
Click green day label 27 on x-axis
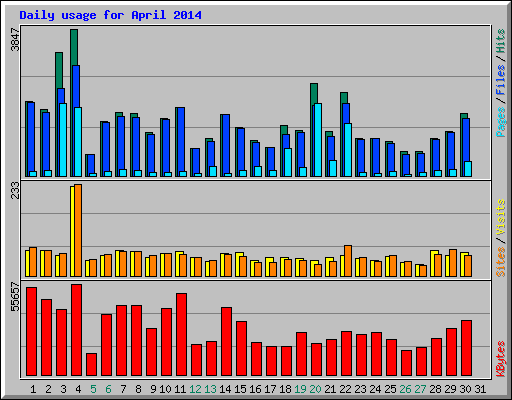pos(420,389)
